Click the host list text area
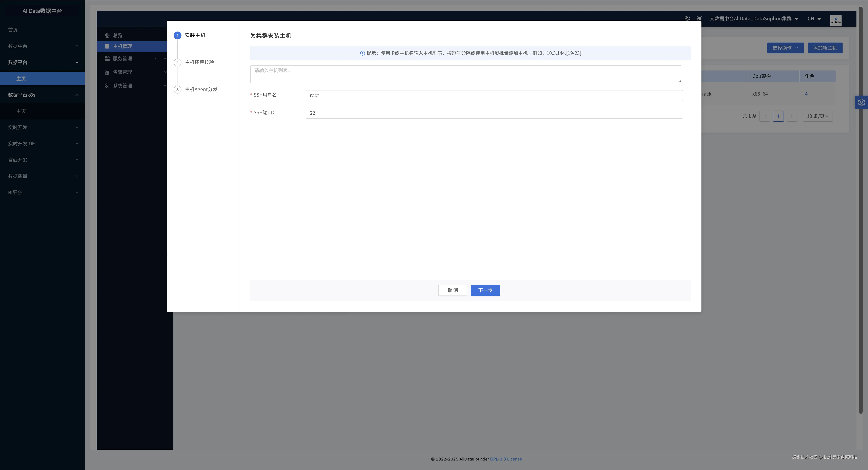The image size is (868, 470). 465,74
